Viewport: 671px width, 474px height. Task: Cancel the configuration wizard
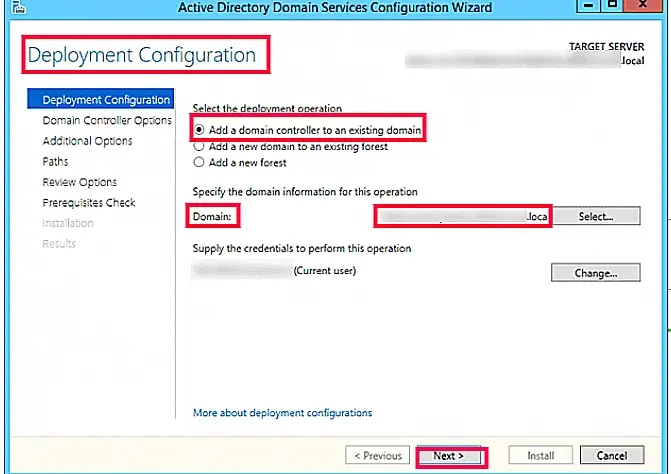(x=612, y=455)
